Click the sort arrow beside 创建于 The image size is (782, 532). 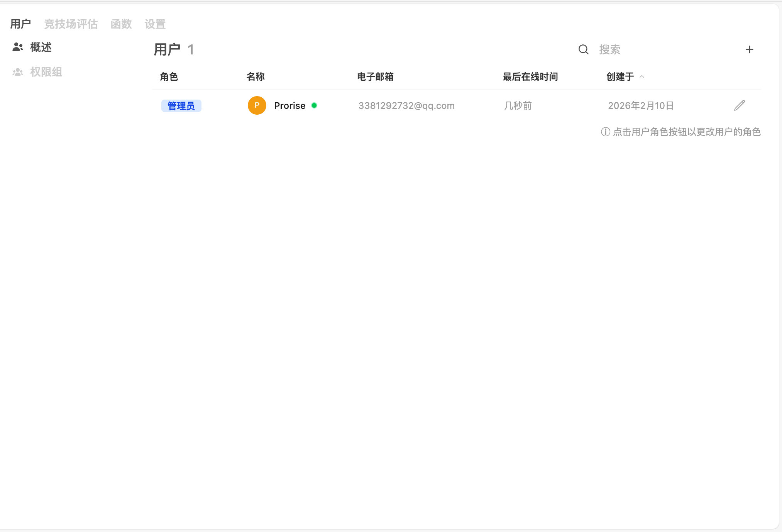642,76
